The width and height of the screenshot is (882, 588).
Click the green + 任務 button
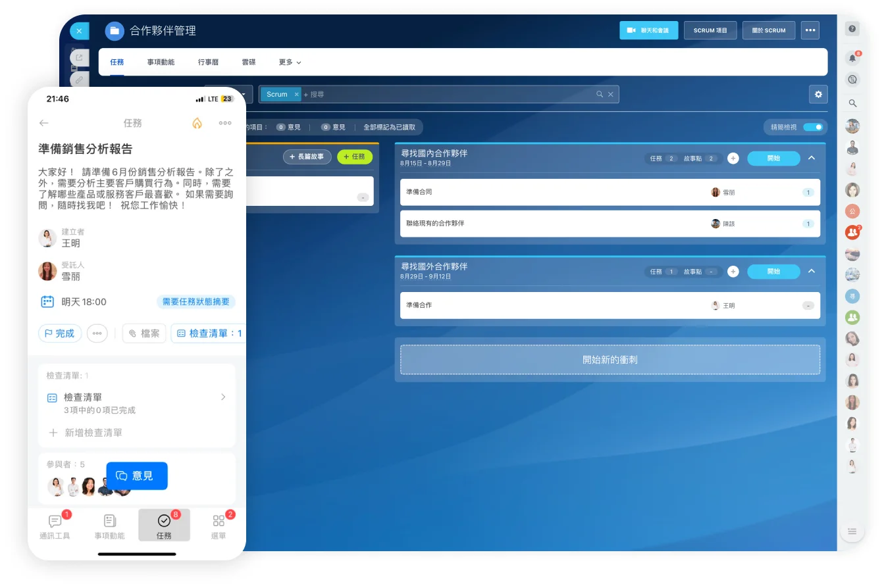[x=355, y=157]
